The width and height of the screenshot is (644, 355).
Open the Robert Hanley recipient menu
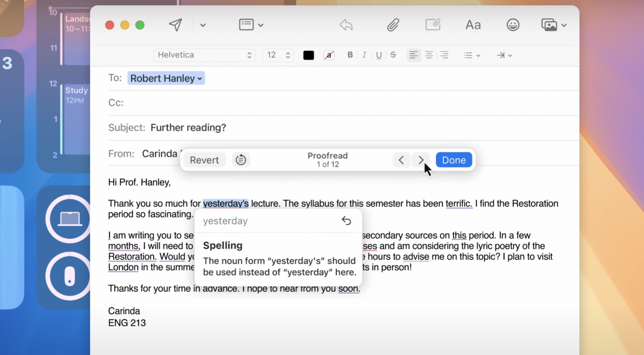166,78
